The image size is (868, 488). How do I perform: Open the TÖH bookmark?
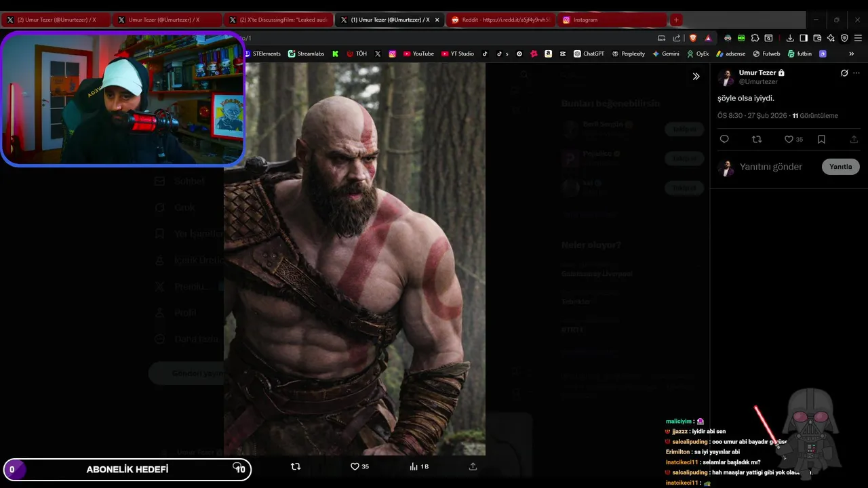click(x=357, y=54)
